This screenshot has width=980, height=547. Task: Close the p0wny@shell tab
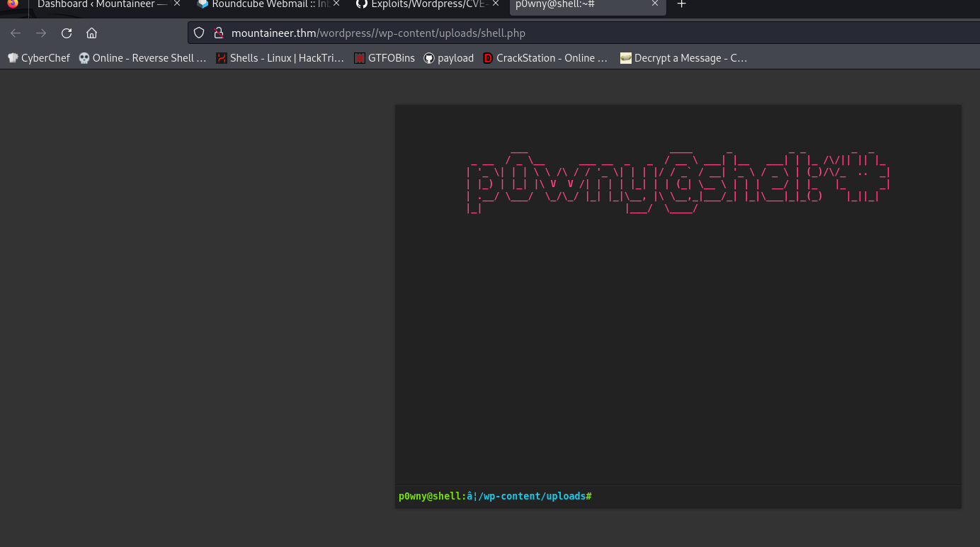pyautogui.click(x=655, y=4)
